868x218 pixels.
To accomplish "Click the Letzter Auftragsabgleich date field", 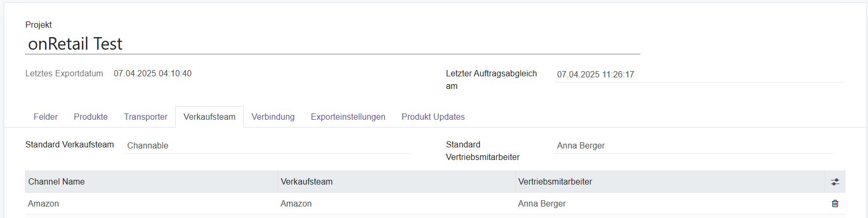I will (700, 74).
